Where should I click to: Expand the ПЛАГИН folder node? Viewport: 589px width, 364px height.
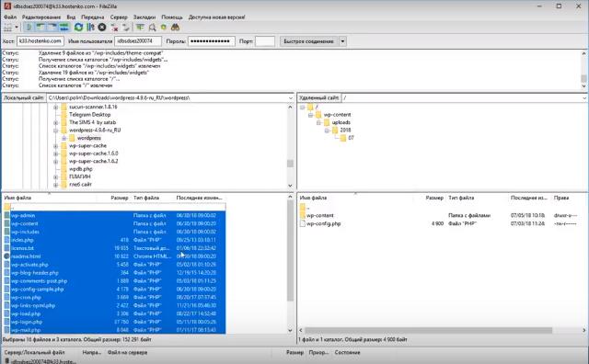coord(55,177)
